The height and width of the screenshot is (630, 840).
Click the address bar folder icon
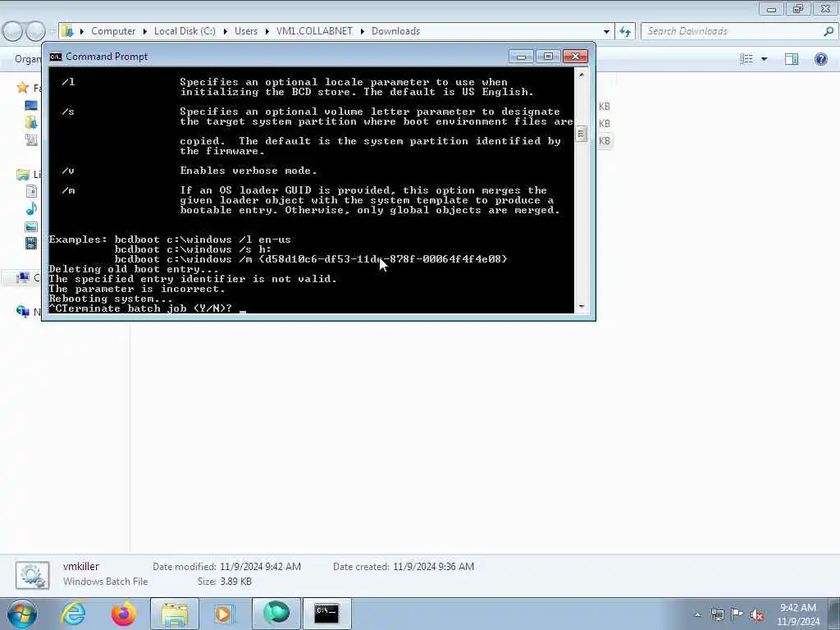[67, 31]
